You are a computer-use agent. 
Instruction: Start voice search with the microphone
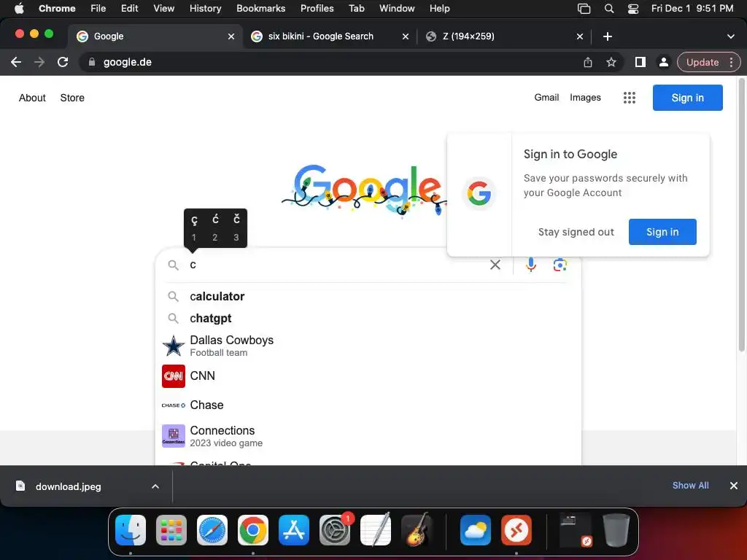(x=531, y=265)
